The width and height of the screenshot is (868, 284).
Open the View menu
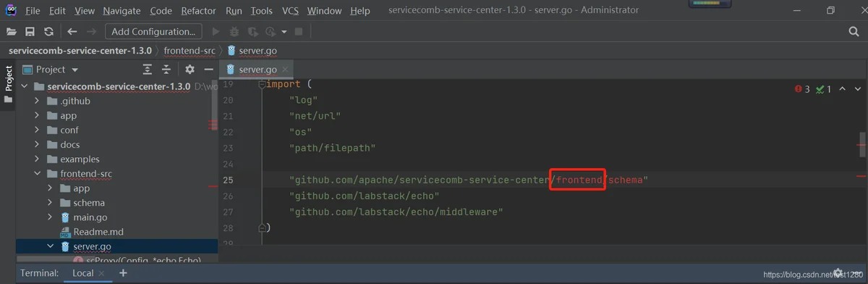pos(85,11)
